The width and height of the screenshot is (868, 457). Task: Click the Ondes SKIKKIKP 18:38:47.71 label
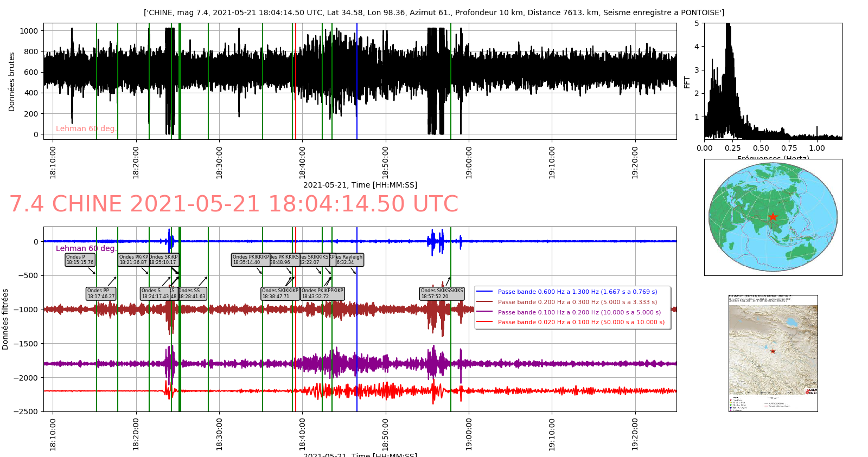[280, 294]
